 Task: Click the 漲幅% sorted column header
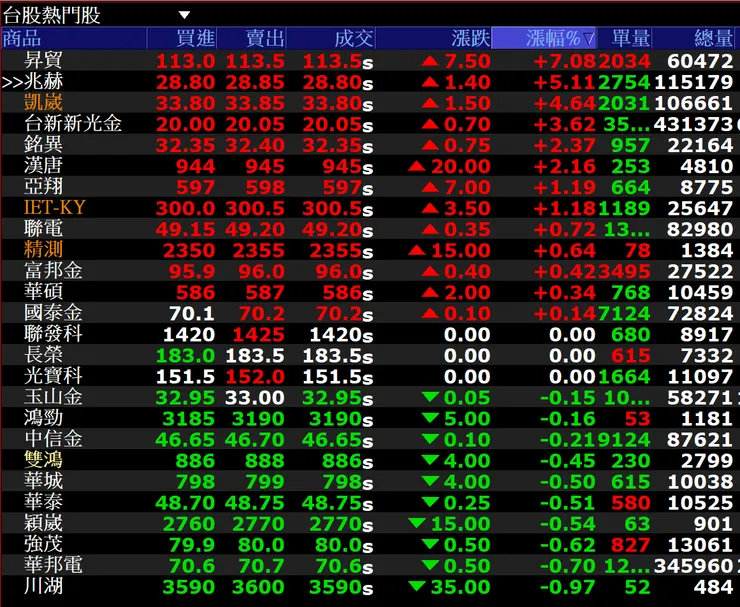(544, 38)
